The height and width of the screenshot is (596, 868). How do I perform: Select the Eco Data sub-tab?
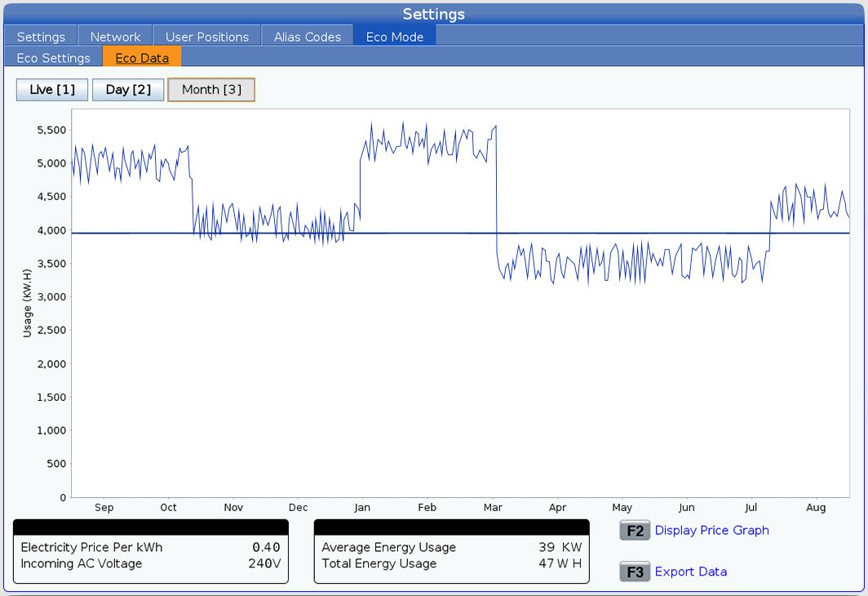[142, 58]
